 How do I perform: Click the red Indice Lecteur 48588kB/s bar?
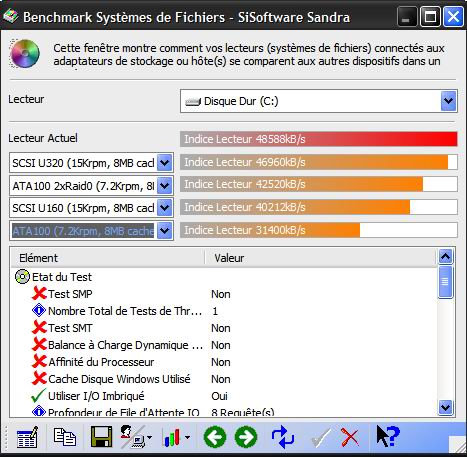[x=319, y=139]
